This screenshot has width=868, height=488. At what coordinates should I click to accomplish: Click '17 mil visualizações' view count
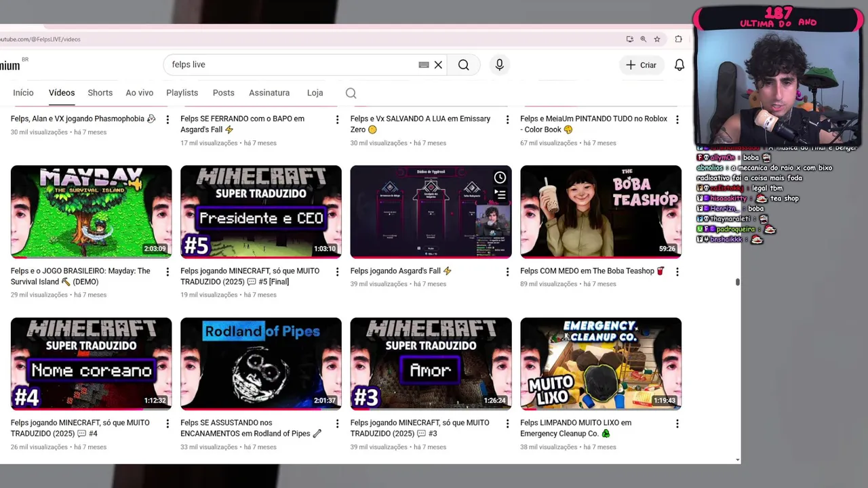tap(209, 143)
